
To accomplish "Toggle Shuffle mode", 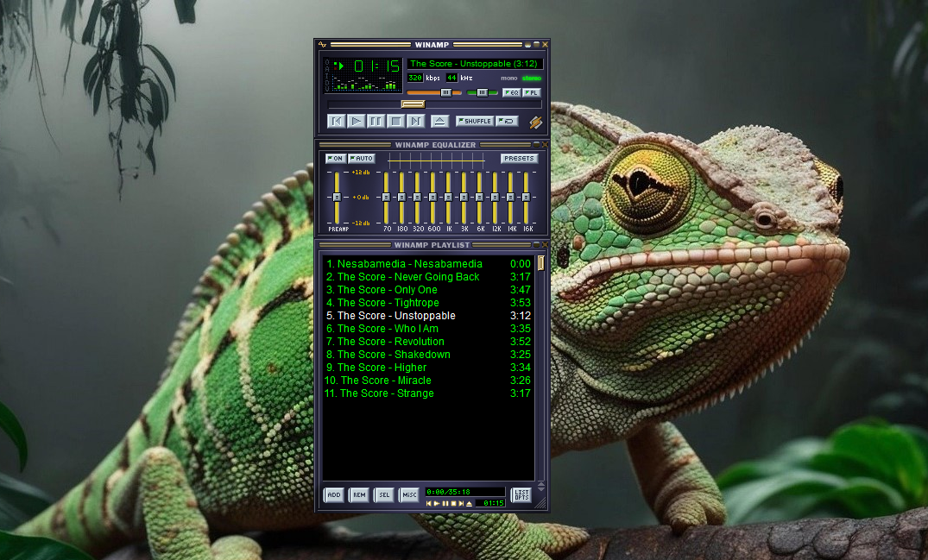I will (475, 122).
